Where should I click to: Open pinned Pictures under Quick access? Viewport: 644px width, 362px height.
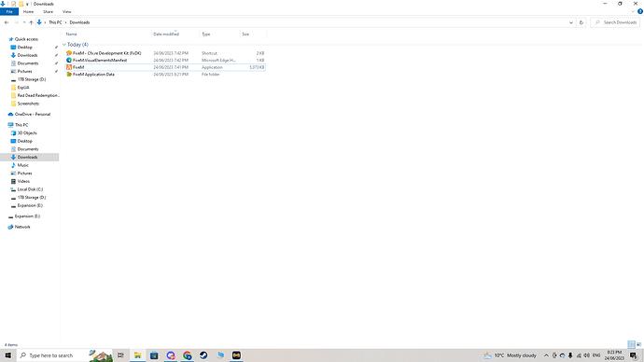tap(24, 72)
